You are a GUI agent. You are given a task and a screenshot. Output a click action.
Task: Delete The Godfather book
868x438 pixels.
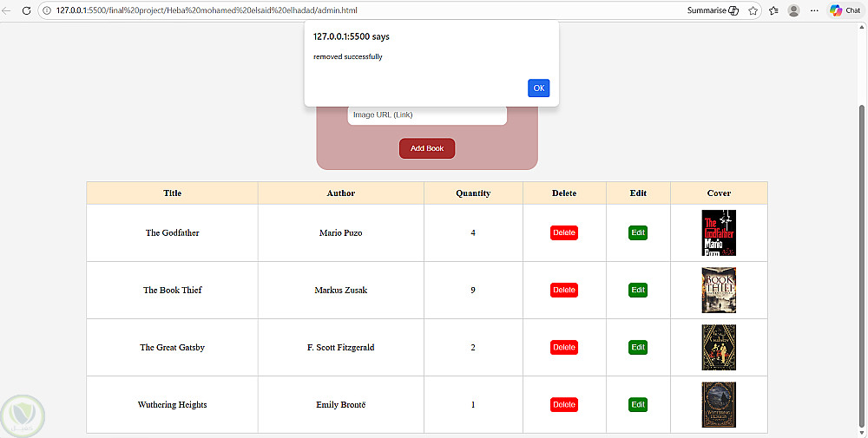point(564,232)
